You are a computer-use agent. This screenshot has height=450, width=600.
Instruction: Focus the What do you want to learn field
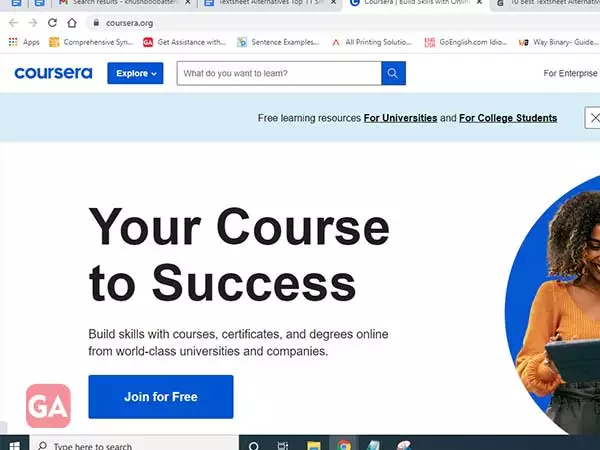coord(279,73)
